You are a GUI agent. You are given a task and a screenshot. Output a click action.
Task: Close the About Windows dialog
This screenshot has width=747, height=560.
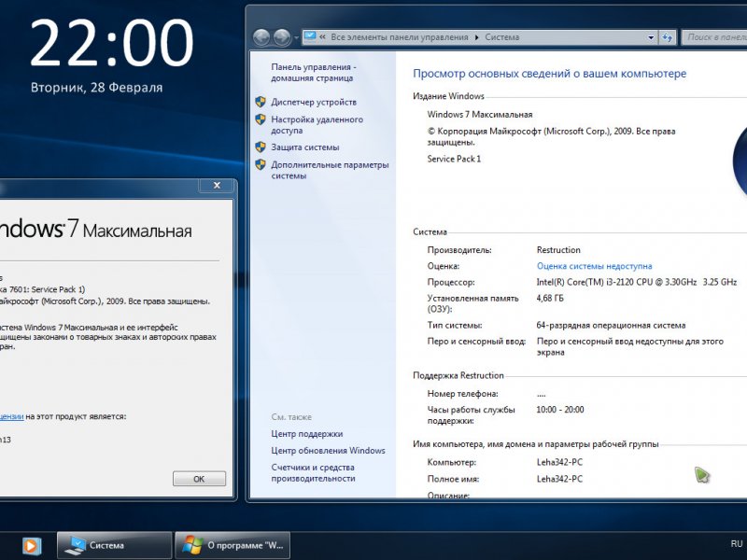coord(217,185)
